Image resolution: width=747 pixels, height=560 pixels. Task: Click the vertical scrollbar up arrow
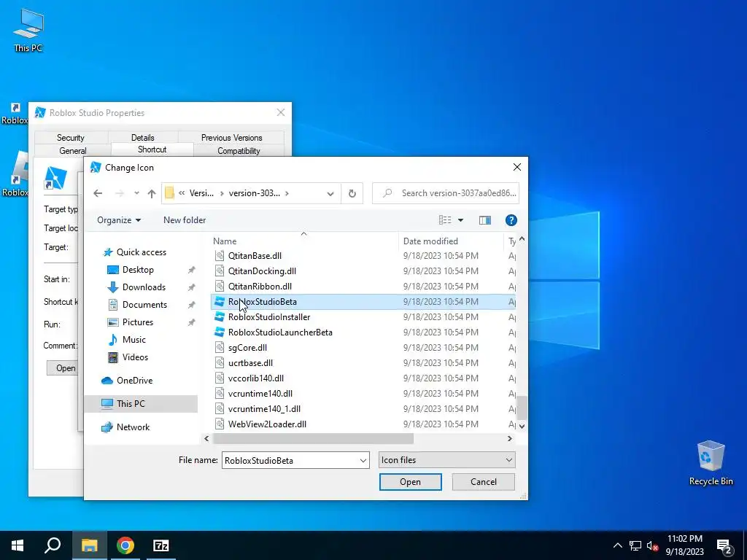522,238
